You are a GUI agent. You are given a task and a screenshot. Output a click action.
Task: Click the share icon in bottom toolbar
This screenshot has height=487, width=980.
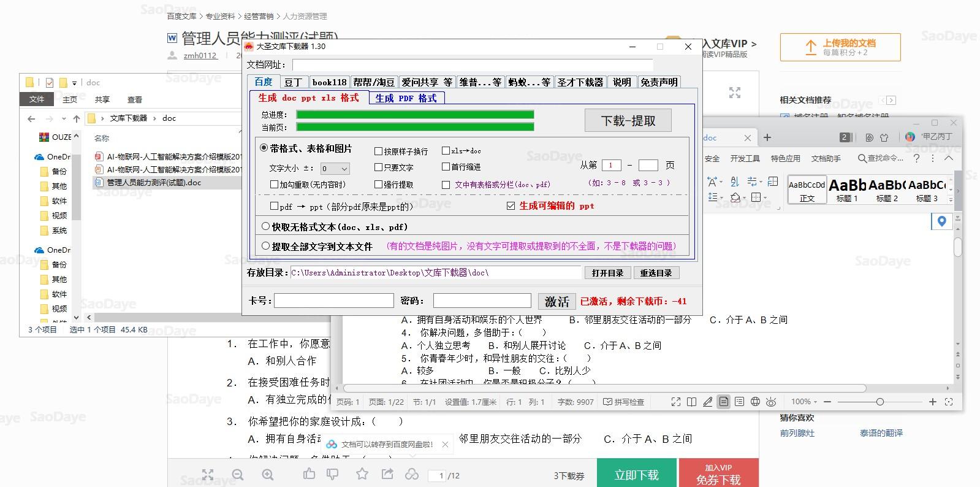[387, 474]
